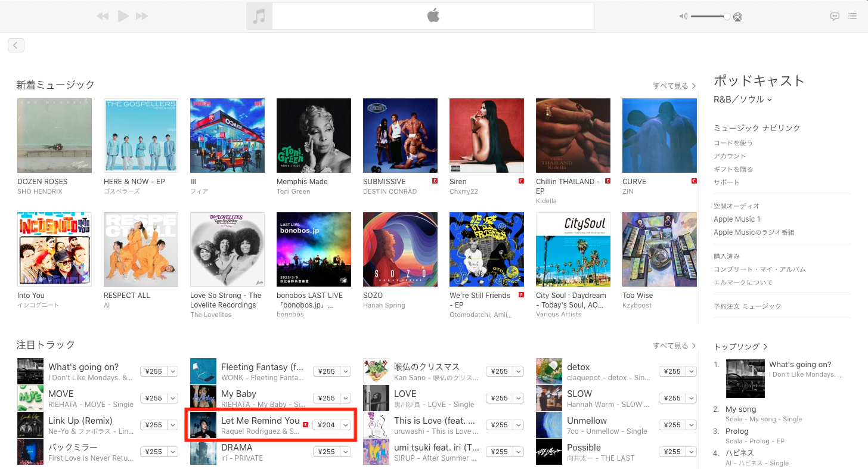
Task: Open the トップソング chevron link
Action: pos(740,346)
